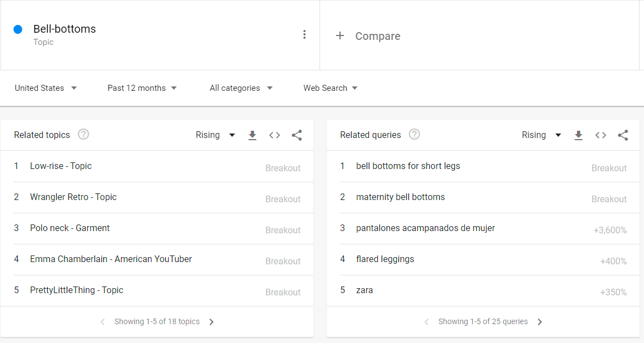The height and width of the screenshot is (343, 644).
Task: Open the Emma Chamberlain related topic
Action: click(x=111, y=259)
